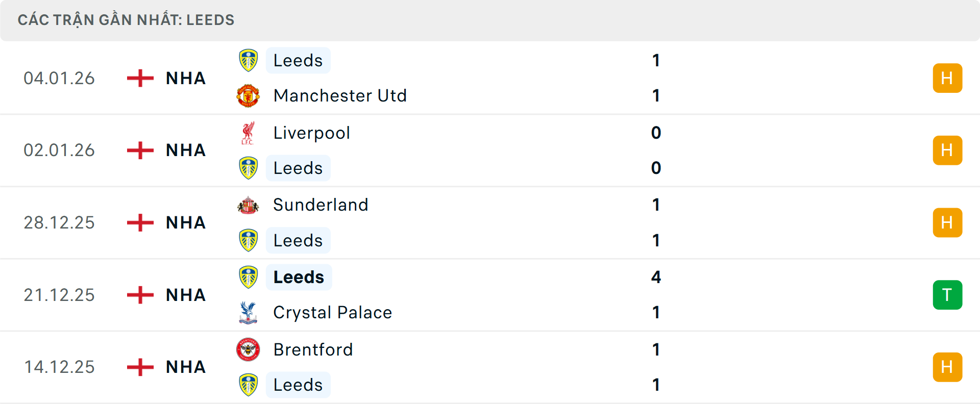The height and width of the screenshot is (404, 980).
Task: Select the bold Leeds name in 21.12.25 match
Action: click(x=299, y=277)
